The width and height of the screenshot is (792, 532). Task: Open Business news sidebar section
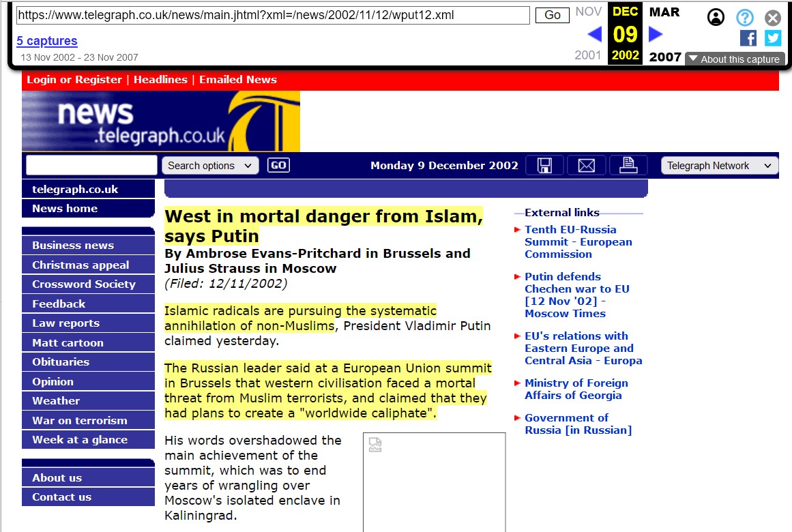88,245
